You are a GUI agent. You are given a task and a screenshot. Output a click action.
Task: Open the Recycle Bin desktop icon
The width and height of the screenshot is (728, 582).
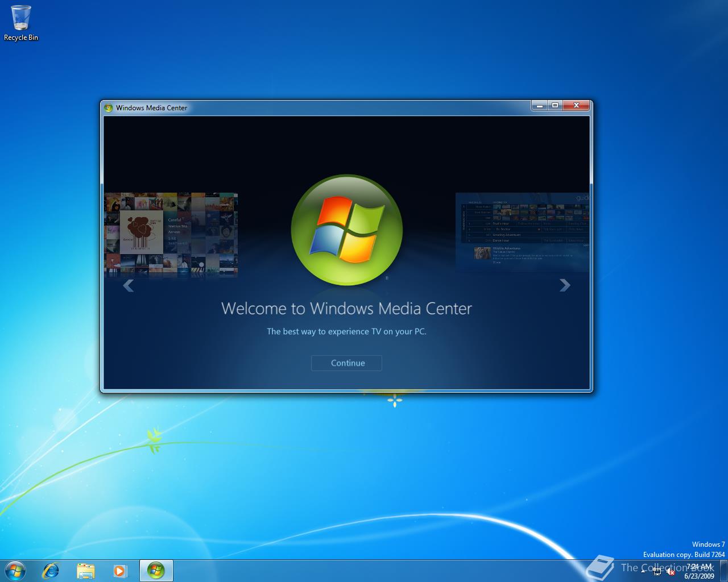[21, 23]
